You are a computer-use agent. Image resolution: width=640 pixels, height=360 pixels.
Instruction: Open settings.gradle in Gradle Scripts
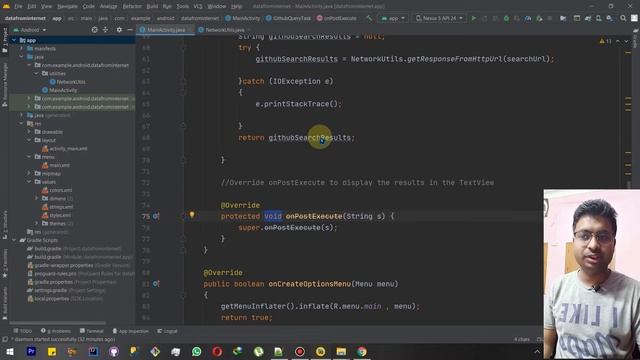pyautogui.click(x=51, y=290)
